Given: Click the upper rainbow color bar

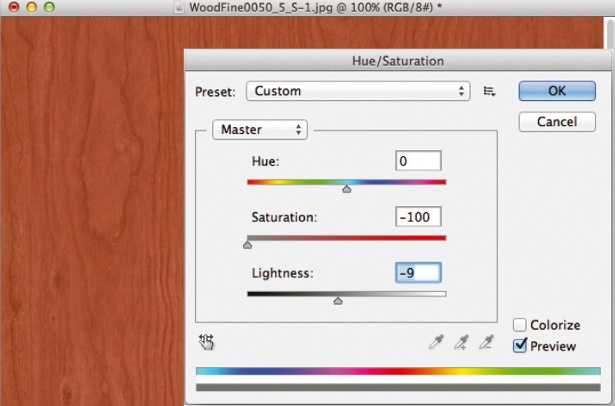Looking at the screenshot, I should 398,371.
